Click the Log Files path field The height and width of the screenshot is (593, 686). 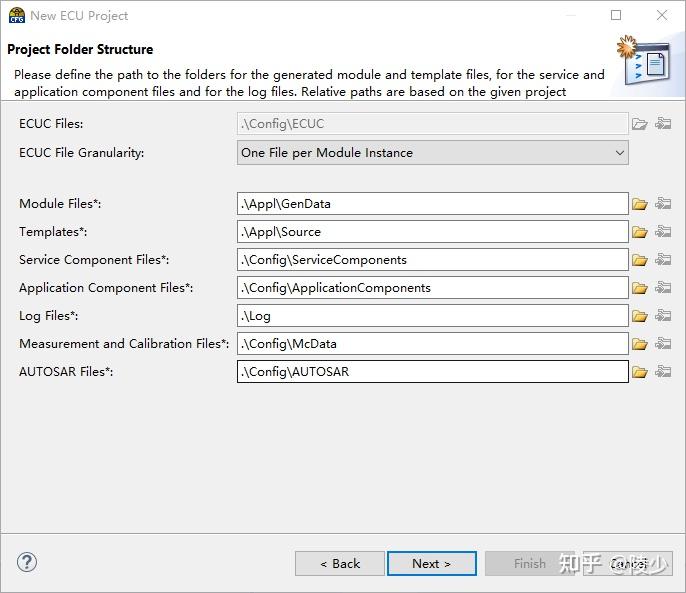pos(432,316)
